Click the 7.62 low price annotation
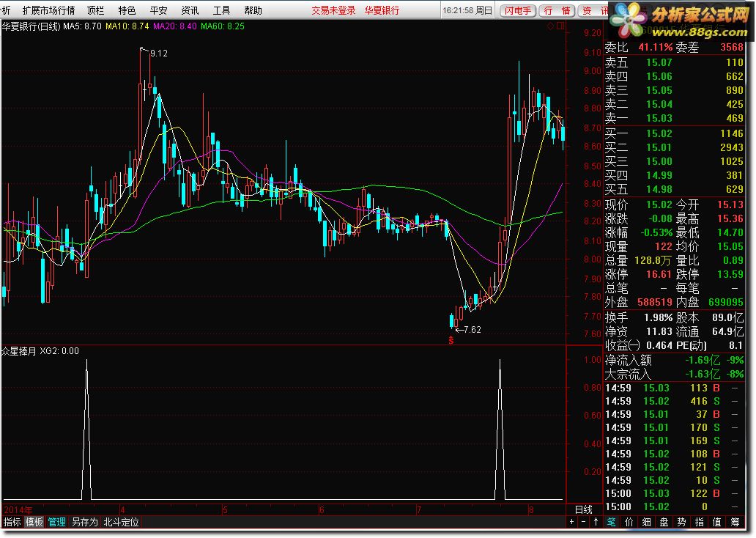This screenshot has height=538, width=756. pos(472,330)
